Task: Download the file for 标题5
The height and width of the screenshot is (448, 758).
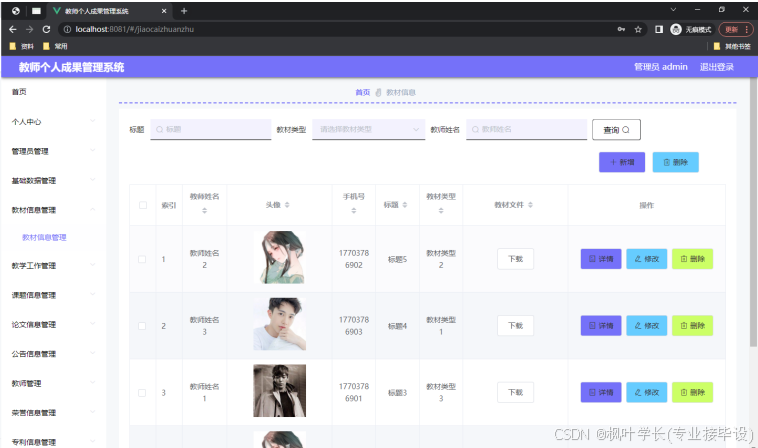Action: click(515, 259)
